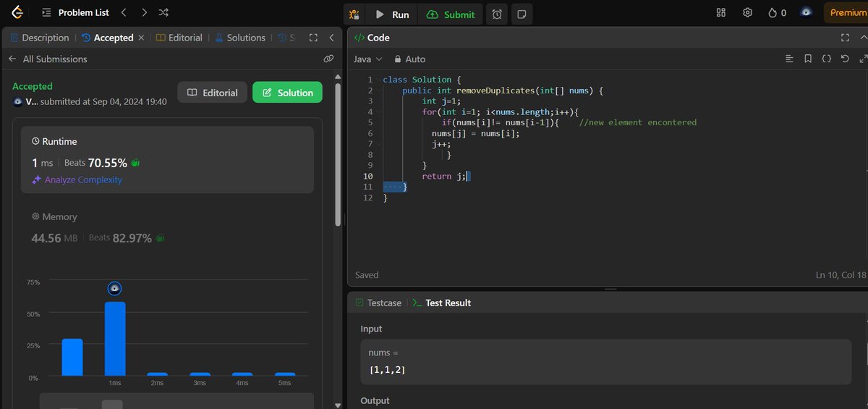The image size is (868, 409).
Task: Click the debug bug icon
Action: pos(354,14)
